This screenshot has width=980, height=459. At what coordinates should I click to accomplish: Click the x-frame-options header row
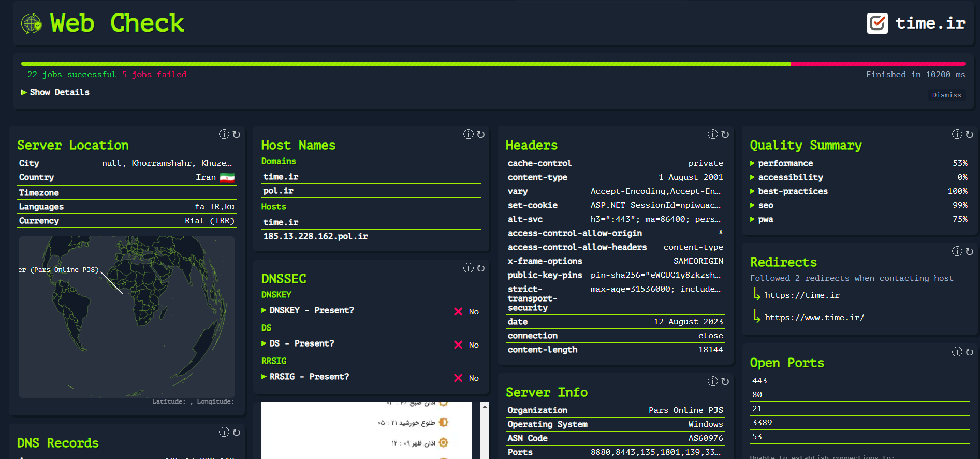pos(616,261)
